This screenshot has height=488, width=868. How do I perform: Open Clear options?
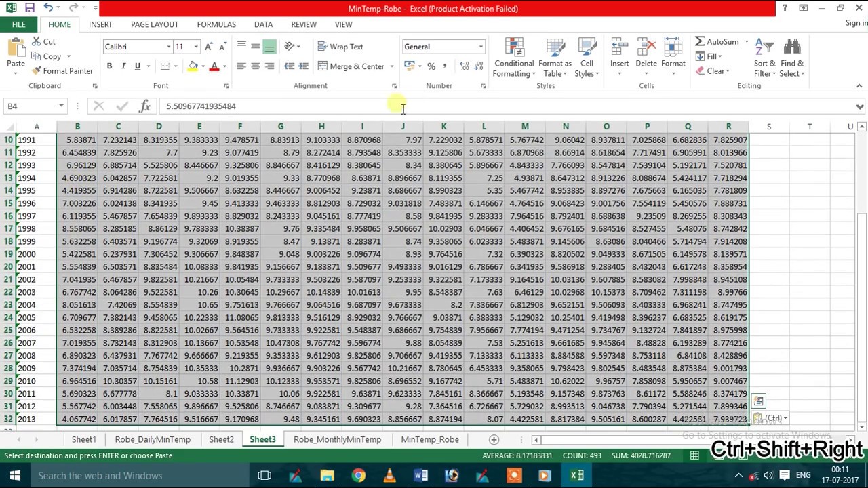[713, 71]
